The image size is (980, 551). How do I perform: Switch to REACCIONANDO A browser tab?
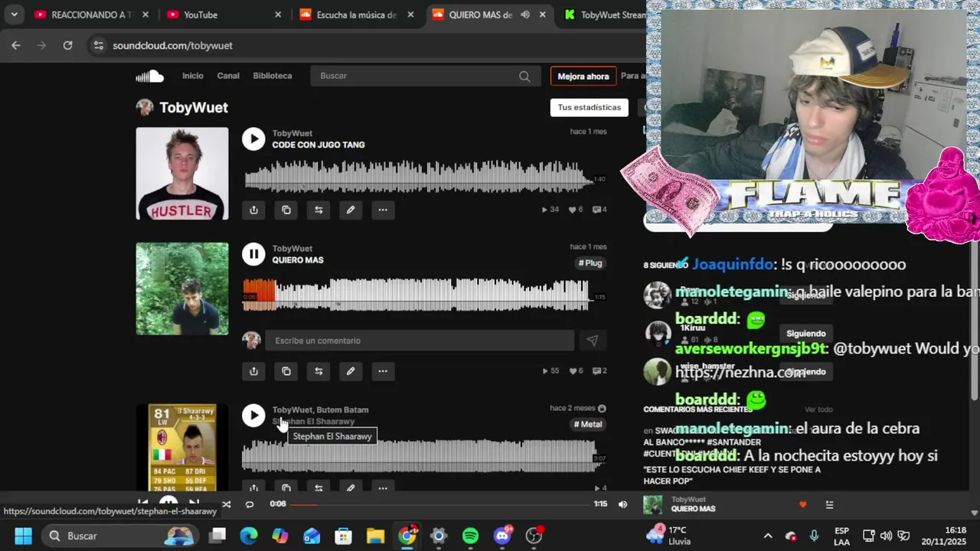pyautogui.click(x=84, y=15)
